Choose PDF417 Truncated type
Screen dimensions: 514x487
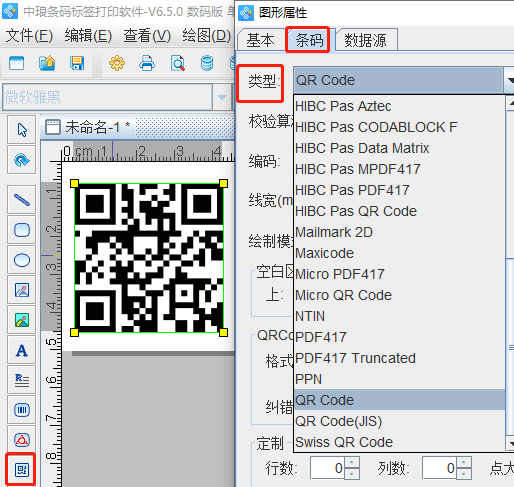(x=399, y=358)
